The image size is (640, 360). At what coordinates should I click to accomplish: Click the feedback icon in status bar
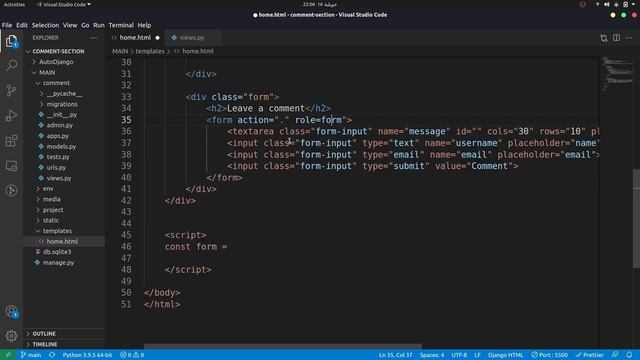point(615,355)
